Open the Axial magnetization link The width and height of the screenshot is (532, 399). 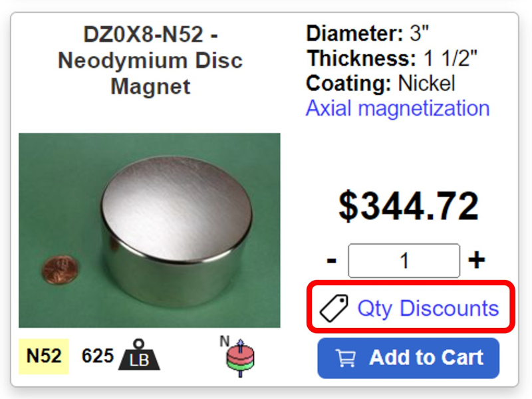click(397, 108)
